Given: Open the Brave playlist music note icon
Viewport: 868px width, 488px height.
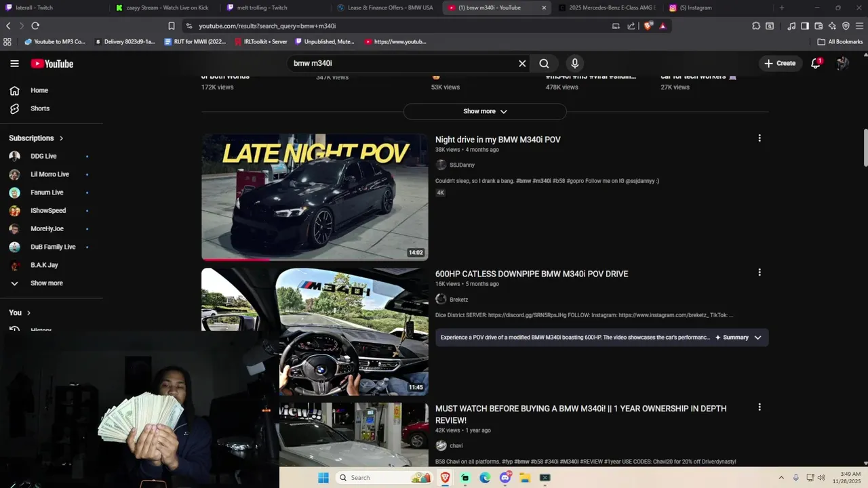Looking at the screenshot, I should click(791, 26).
